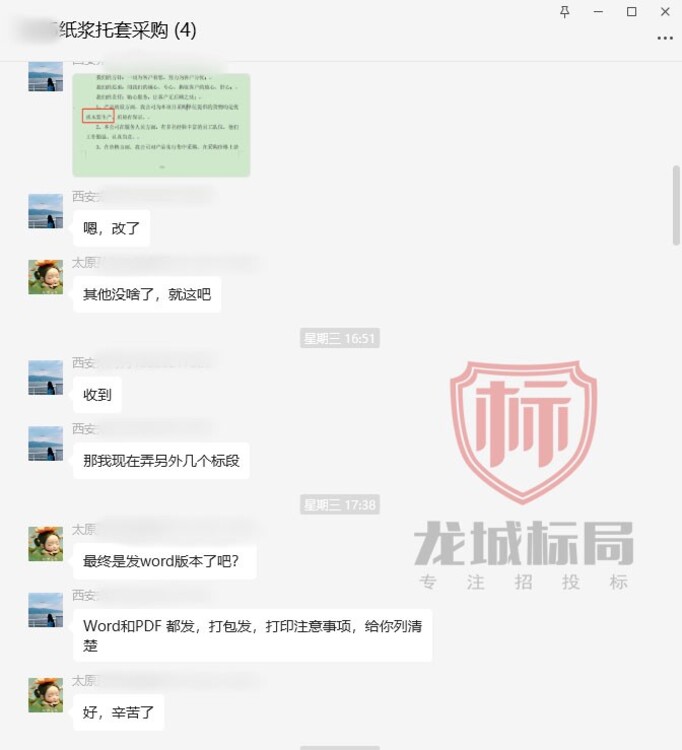Click the chat title "纸浆托套采购 (4)"
Viewport: 682px width, 750px height.
click(x=128, y=31)
